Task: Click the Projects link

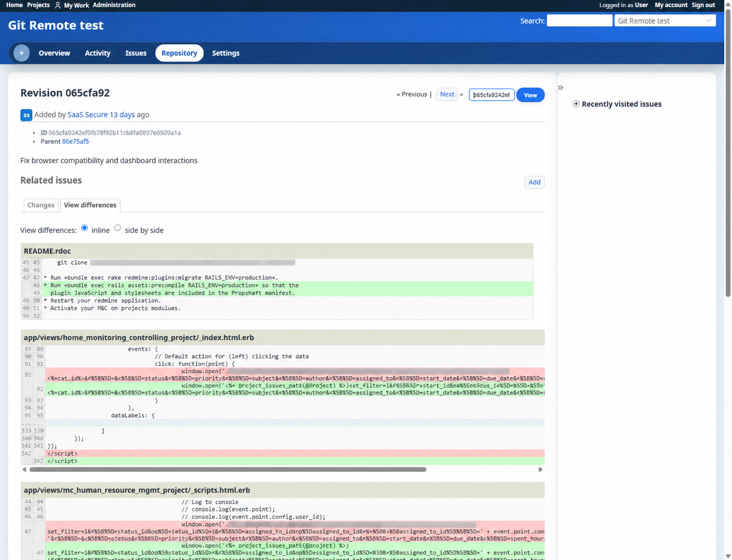Action: (x=38, y=5)
